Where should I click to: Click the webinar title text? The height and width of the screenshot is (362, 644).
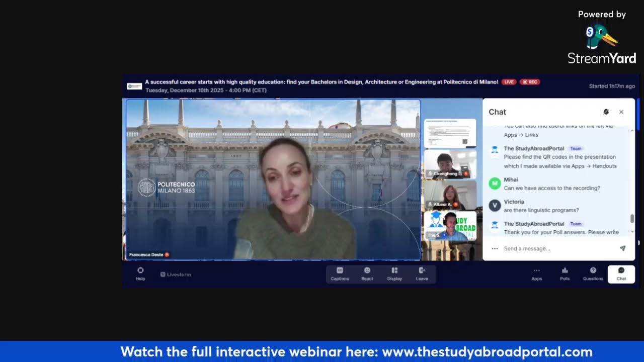[x=322, y=82]
